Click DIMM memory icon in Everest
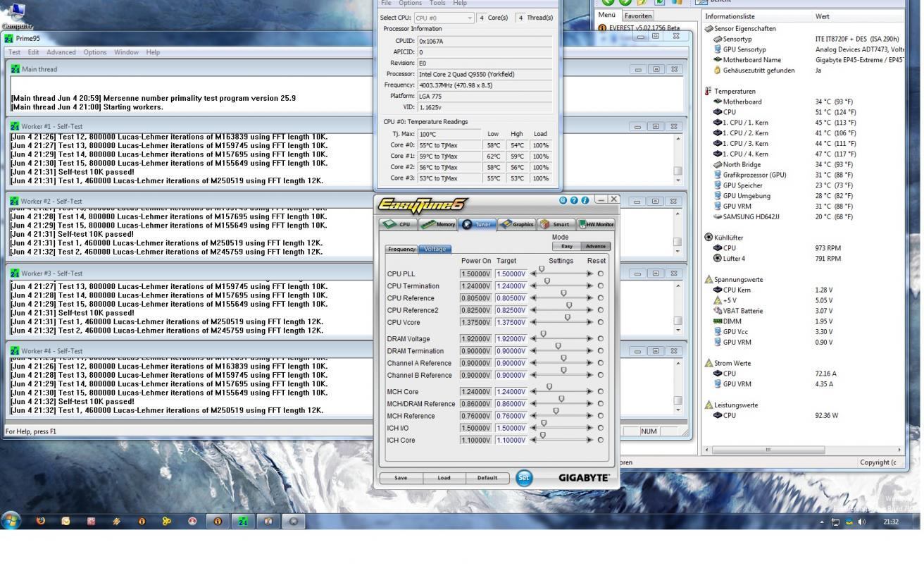Image resolution: width=924 pixels, height=578 pixels. click(718, 321)
